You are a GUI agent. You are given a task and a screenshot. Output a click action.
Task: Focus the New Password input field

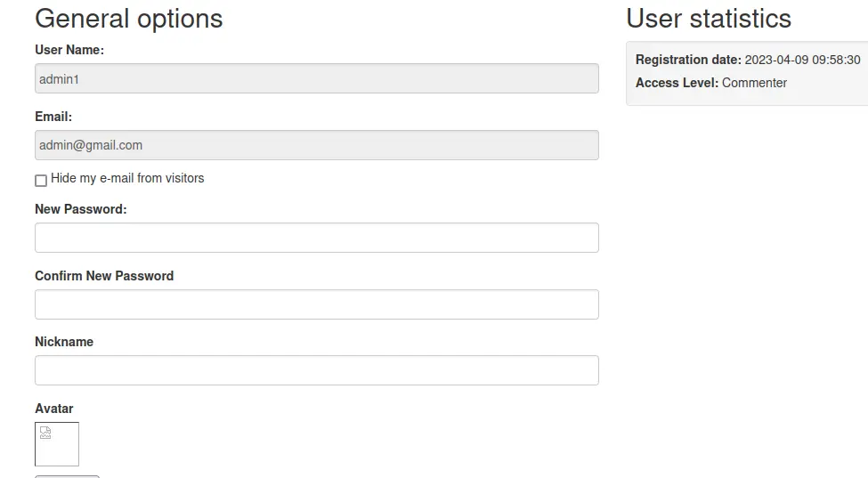point(316,238)
